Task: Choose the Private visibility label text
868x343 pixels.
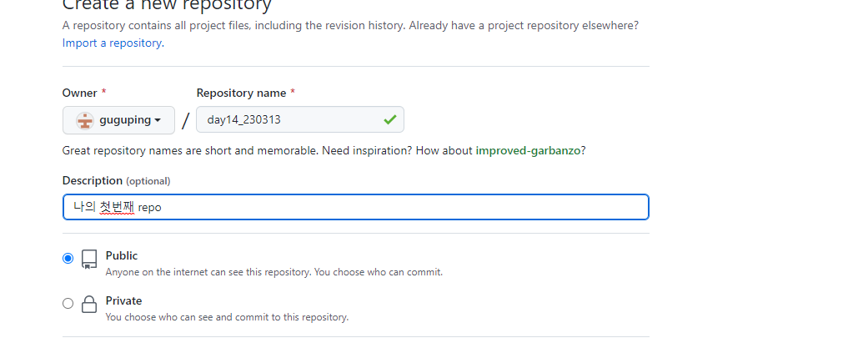Action: point(123,300)
